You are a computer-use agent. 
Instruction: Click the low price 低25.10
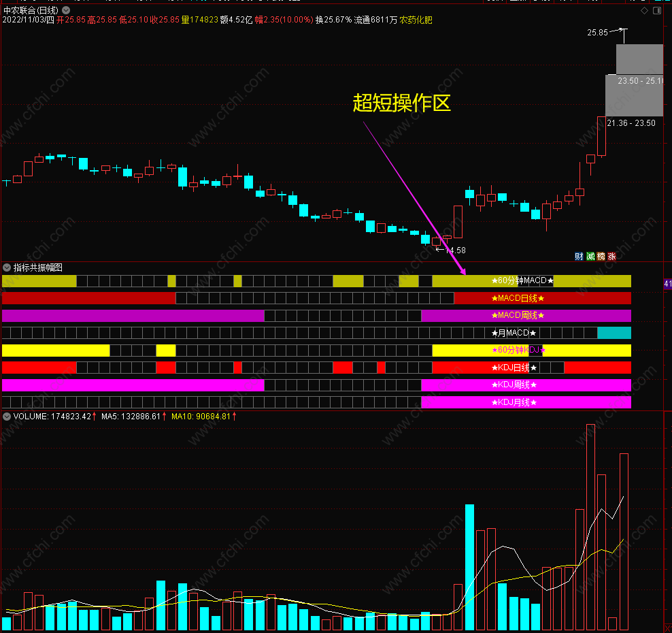133,20
